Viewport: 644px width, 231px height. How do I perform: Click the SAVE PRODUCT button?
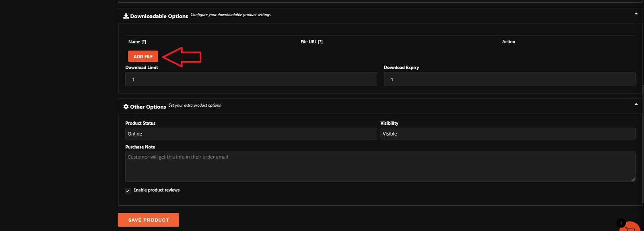148,220
